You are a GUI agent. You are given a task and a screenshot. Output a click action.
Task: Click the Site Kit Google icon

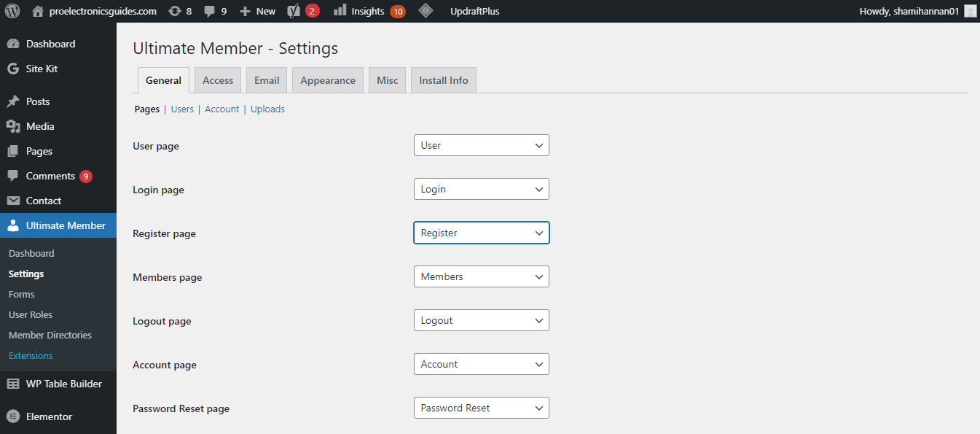pos(13,69)
